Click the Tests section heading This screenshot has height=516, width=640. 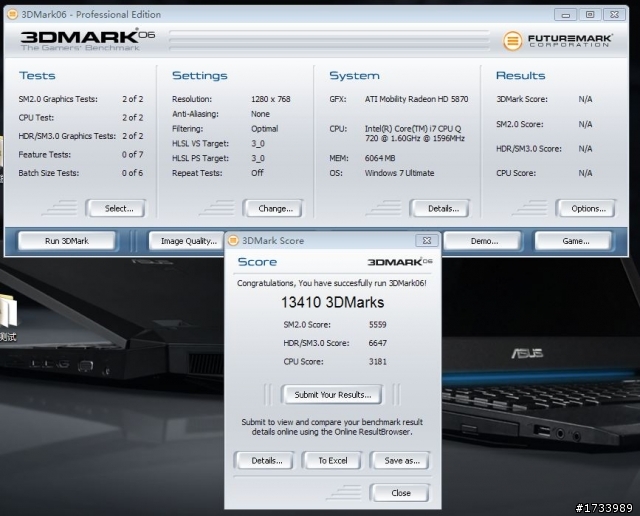pyautogui.click(x=37, y=76)
